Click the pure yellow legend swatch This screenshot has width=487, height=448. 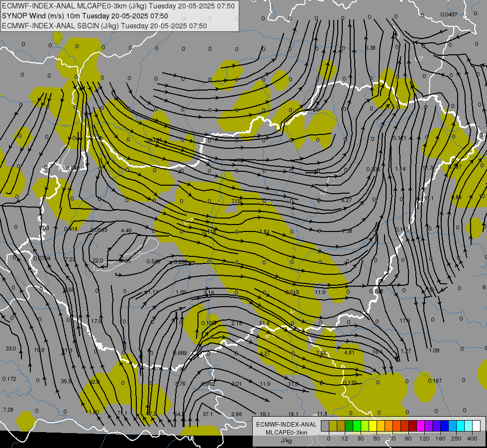(x=373, y=426)
